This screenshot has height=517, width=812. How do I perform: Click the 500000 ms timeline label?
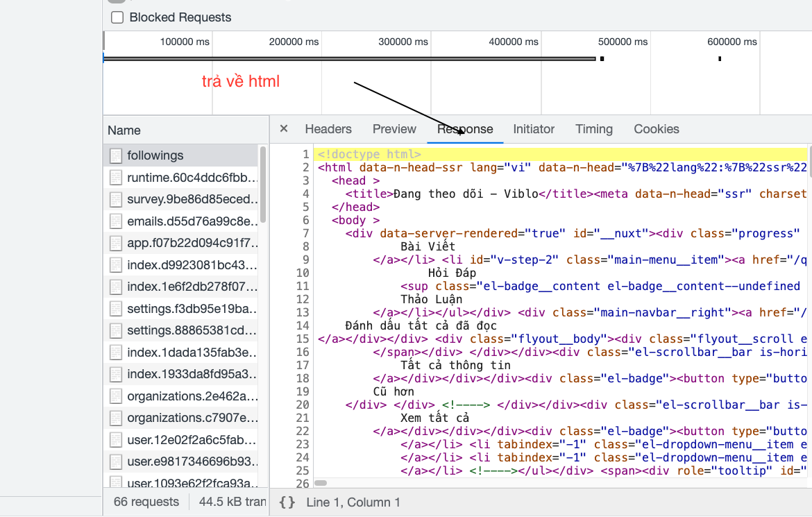623,42
